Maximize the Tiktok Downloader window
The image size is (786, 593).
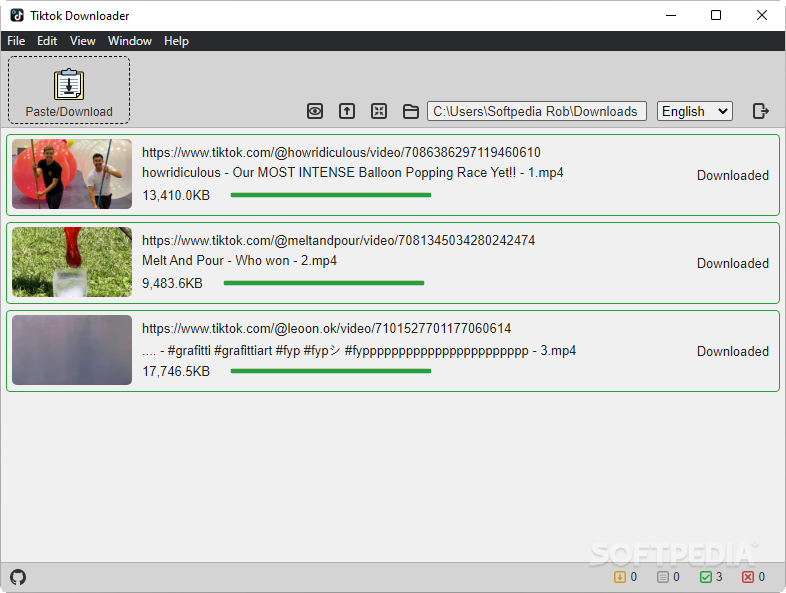[716, 16]
